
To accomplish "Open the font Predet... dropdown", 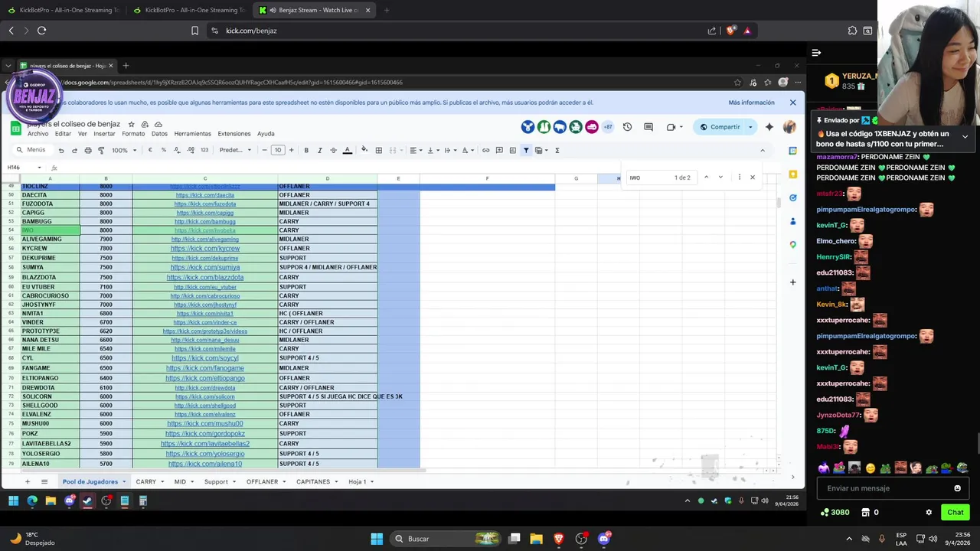I will point(235,151).
